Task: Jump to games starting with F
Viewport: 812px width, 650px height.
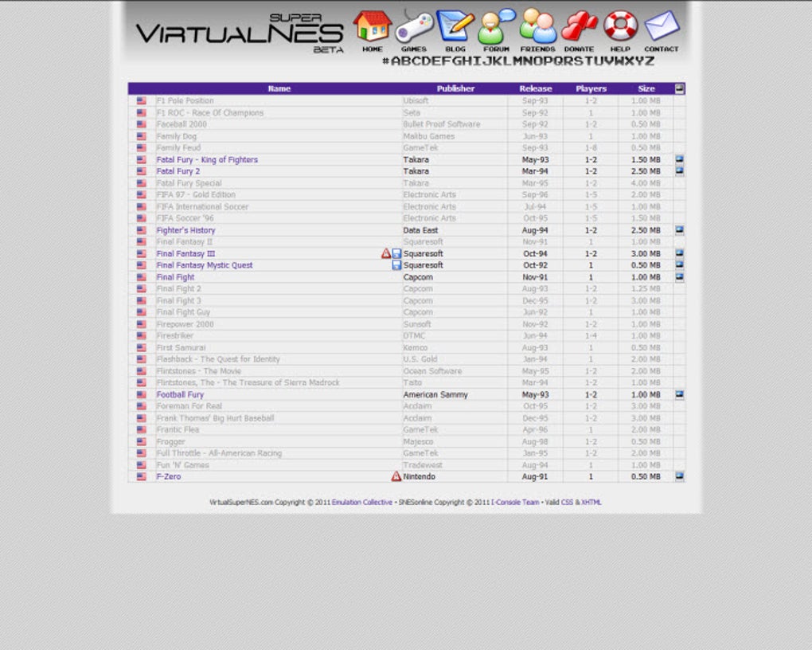Action: pyautogui.click(x=447, y=61)
